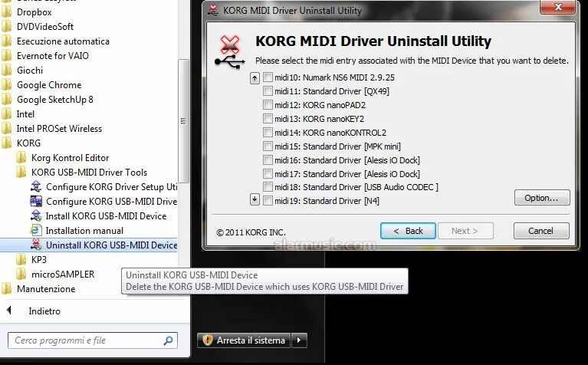588x365 pixels.
Task: Open the Korg Kontrol Editor folder icon
Action: point(21,157)
